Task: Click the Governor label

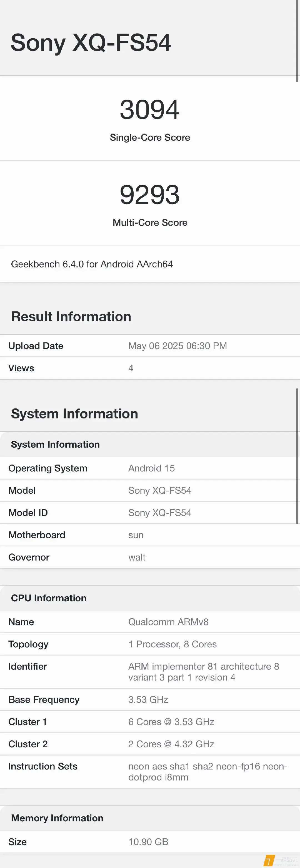Action: [29, 557]
